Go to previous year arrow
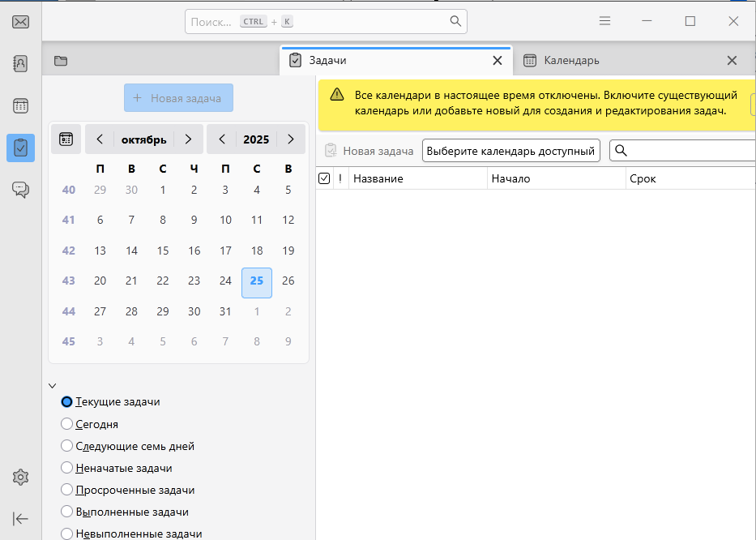 [x=222, y=139]
